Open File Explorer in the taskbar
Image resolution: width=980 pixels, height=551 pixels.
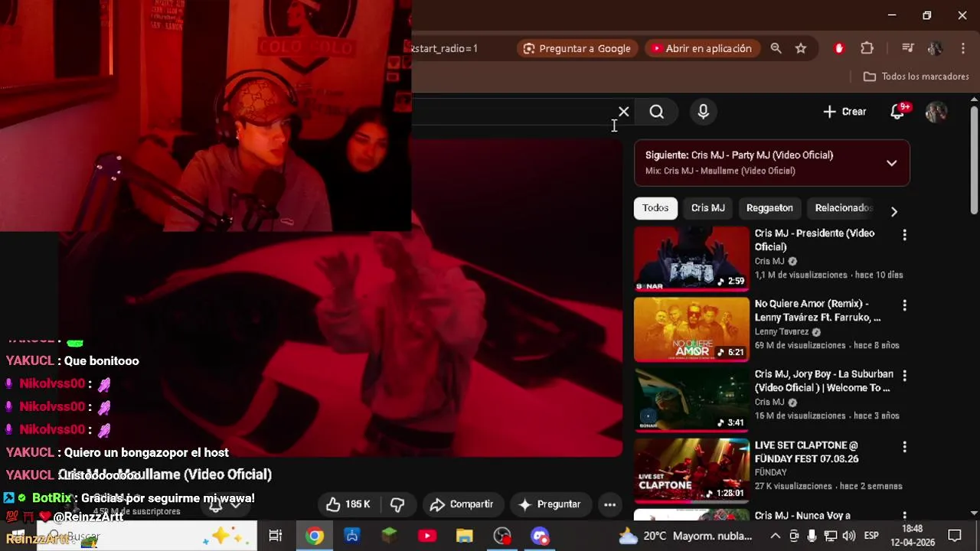465,536
